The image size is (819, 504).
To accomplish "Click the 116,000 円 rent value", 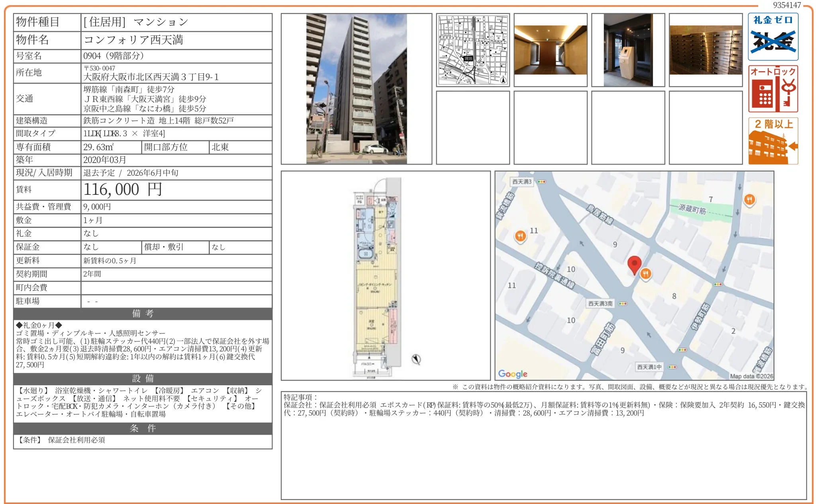I will tap(123, 190).
